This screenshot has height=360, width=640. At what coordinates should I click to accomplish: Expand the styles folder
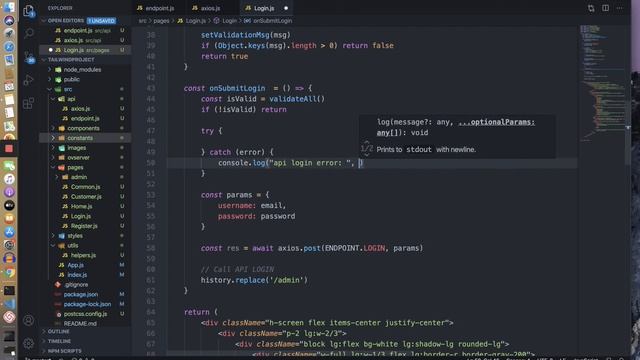pos(75,236)
